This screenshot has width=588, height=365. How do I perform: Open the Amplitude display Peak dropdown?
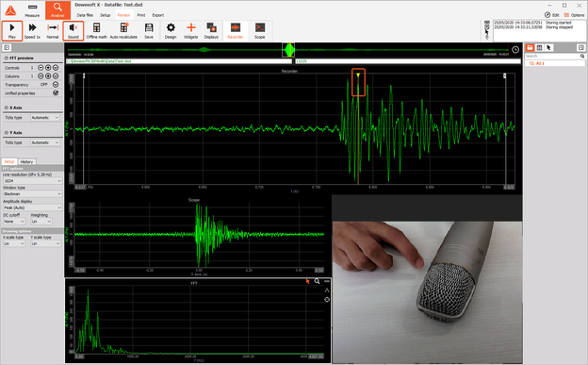click(x=32, y=207)
